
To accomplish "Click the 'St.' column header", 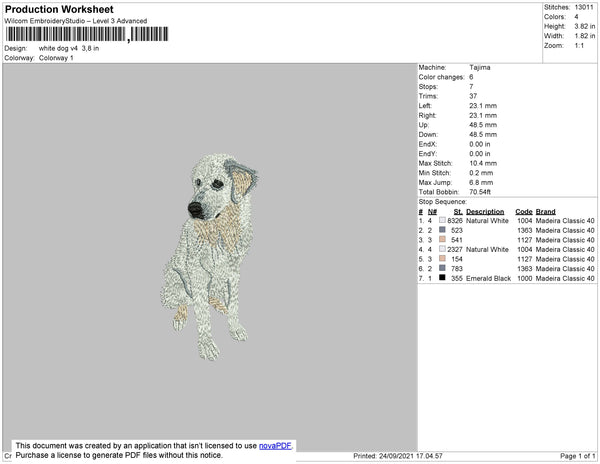I will click(x=458, y=212).
